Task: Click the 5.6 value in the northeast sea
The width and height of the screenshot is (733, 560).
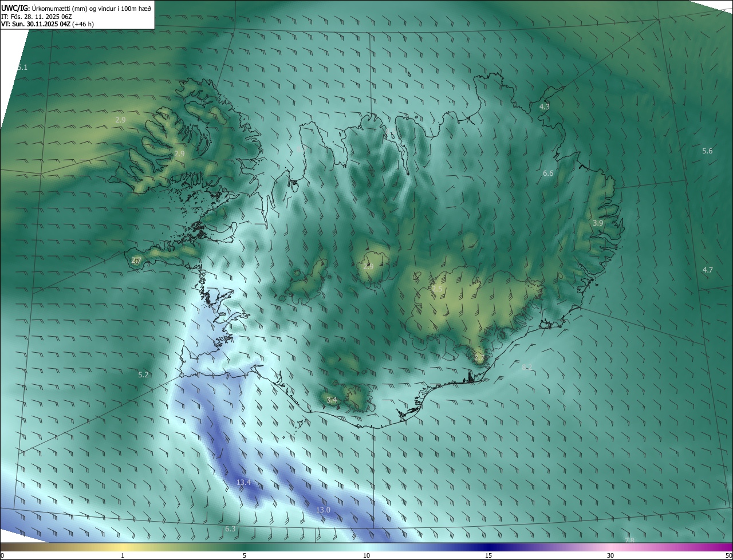Action: pyautogui.click(x=707, y=151)
